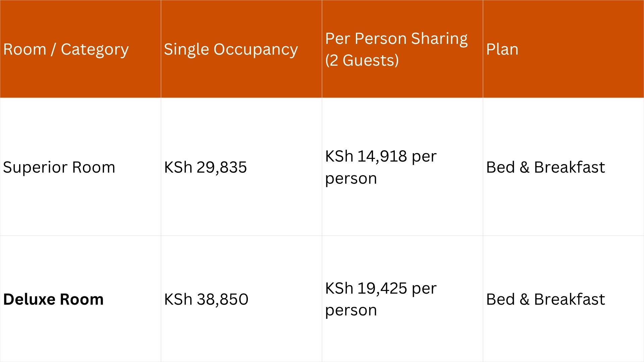Select KSh 14,918 per person cell
Viewport: 644px width, 362px height.
381,167
